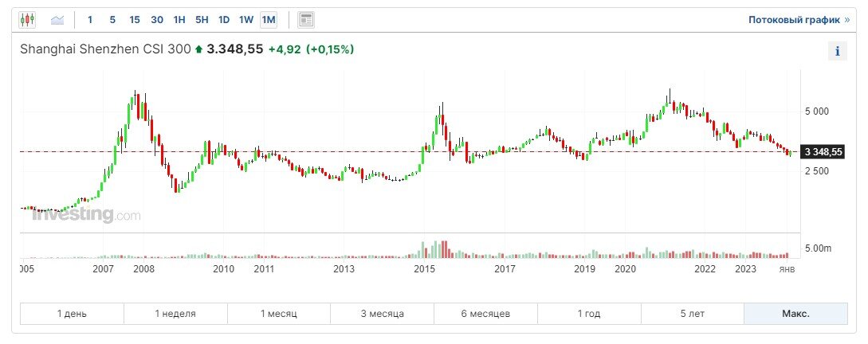
Task: Choose the 1H interval
Action: tap(179, 20)
